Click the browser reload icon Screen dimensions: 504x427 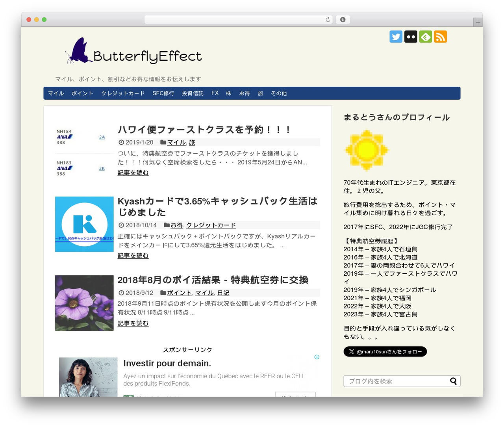tap(328, 20)
